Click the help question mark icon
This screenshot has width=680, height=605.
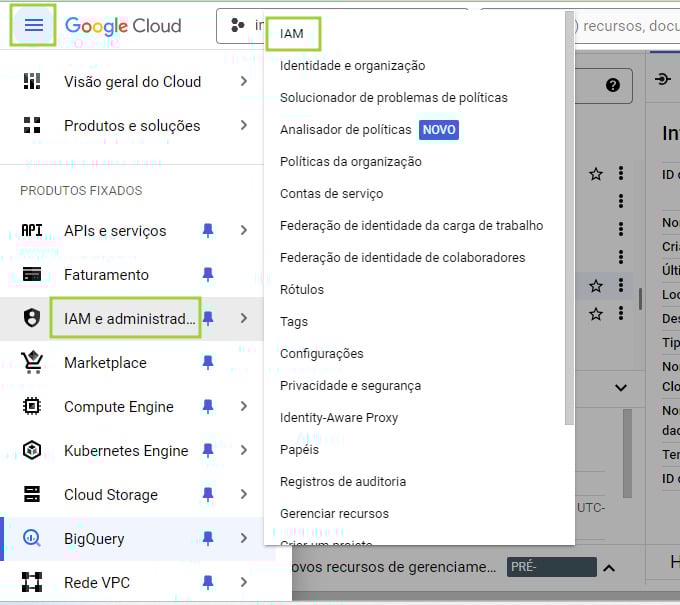612,85
